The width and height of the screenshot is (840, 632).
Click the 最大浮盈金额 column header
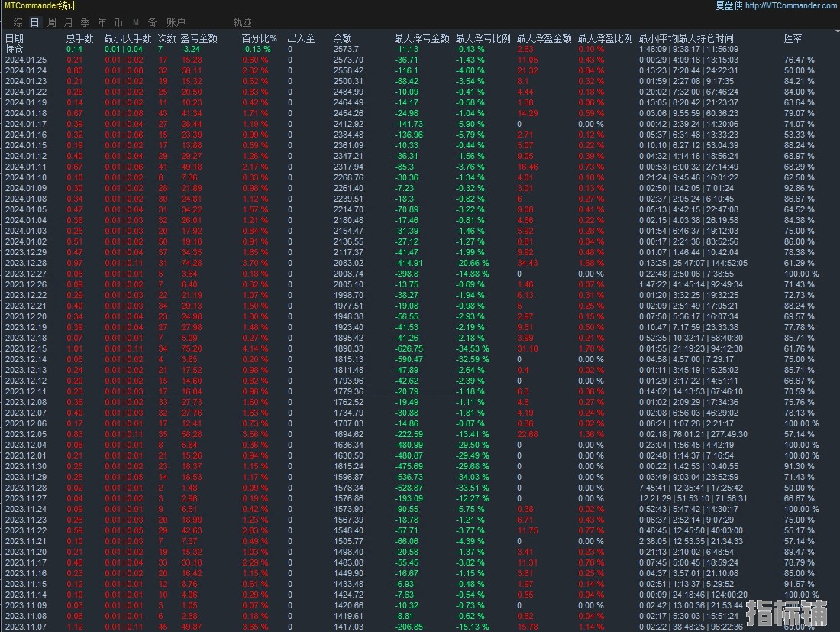544,38
